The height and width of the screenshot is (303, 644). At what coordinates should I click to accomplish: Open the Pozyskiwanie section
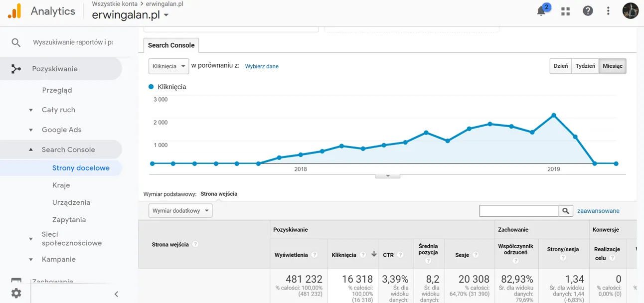pyautogui.click(x=55, y=69)
